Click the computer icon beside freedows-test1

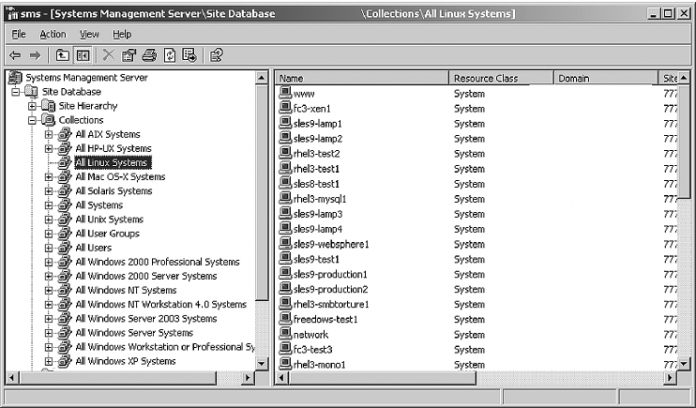285,319
